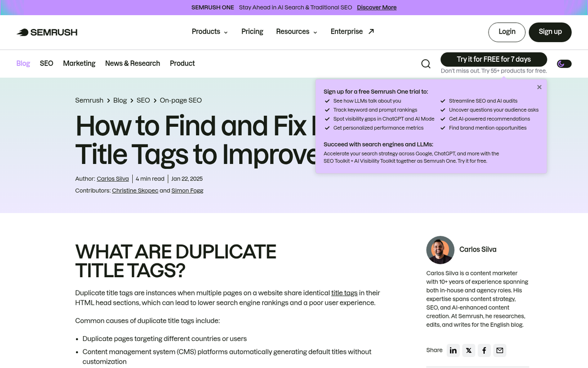Start the free 7-day trial
This screenshot has height=368, width=588.
click(494, 59)
